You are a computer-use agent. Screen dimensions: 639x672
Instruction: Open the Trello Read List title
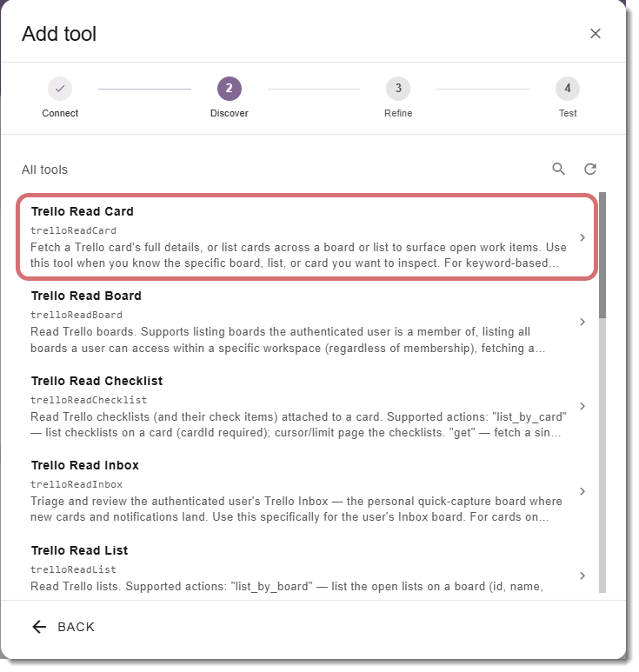pyautogui.click(x=79, y=550)
